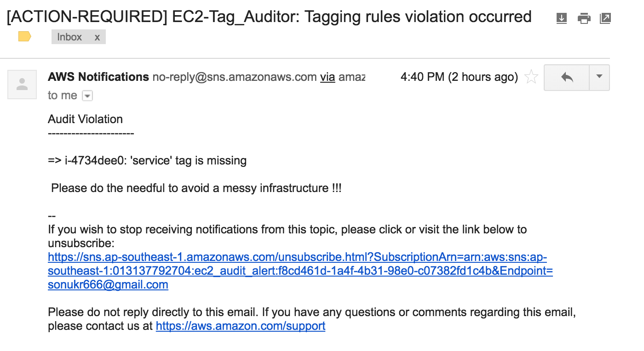Expand the 'to me' details arrow
This screenshot has width=644, height=351.
coord(87,96)
